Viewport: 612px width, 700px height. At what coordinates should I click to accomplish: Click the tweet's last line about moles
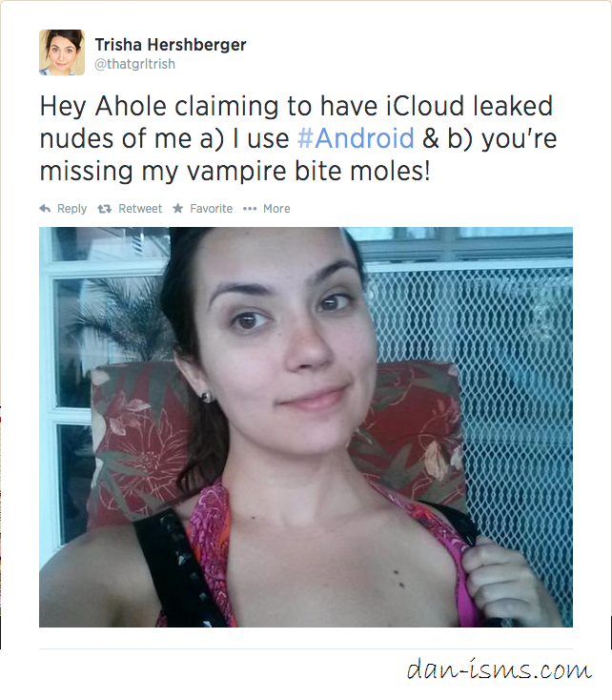235,171
